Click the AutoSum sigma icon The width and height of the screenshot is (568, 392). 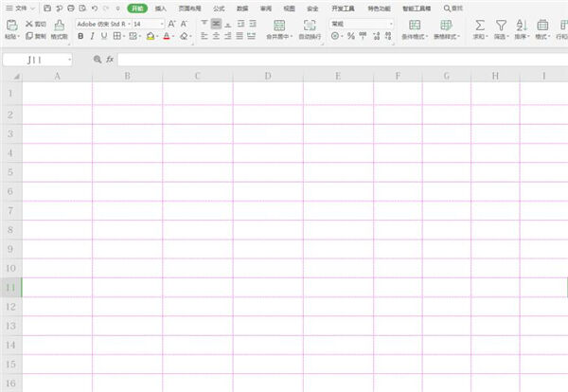480,25
